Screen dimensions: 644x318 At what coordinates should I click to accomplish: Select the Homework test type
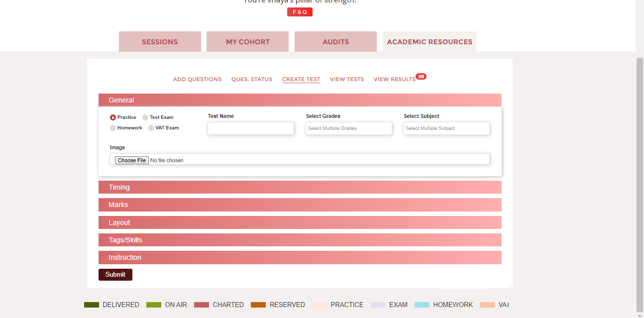point(112,127)
